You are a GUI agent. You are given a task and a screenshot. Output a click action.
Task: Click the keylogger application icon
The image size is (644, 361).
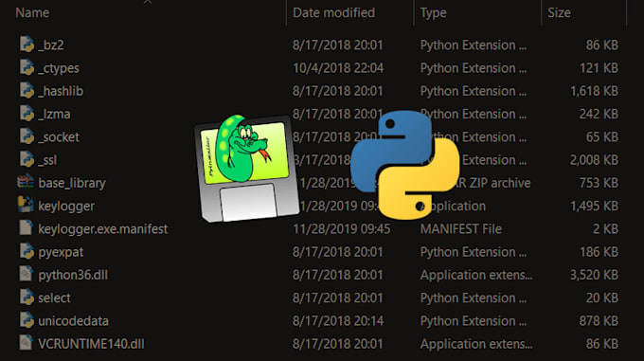26,205
